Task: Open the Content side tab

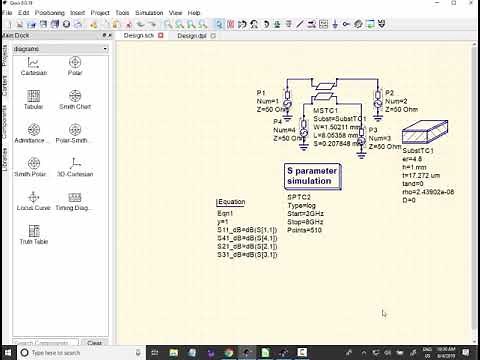Action: pos(5,85)
